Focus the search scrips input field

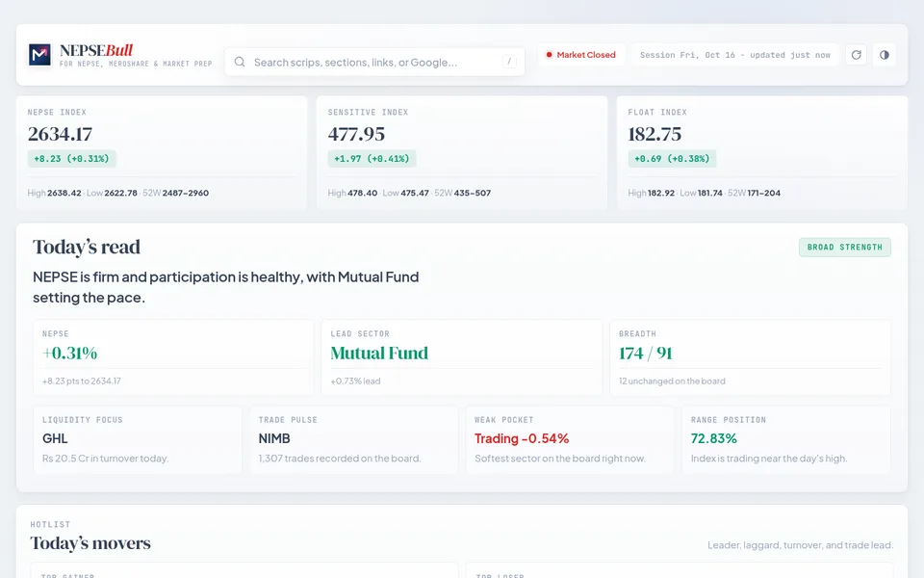click(x=374, y=62)
